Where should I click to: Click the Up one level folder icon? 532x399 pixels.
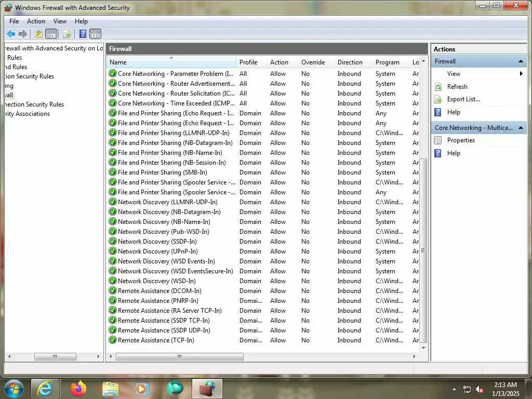[38, 34]
